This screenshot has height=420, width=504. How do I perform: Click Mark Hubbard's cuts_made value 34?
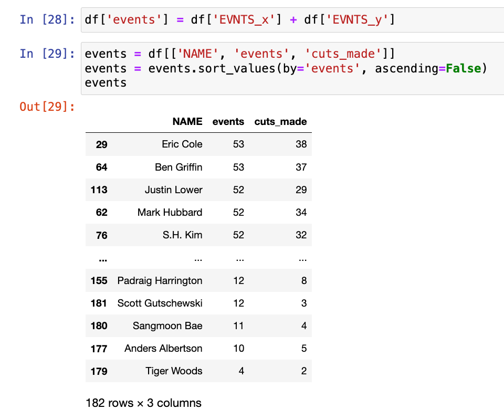click(x=301, y=213)
